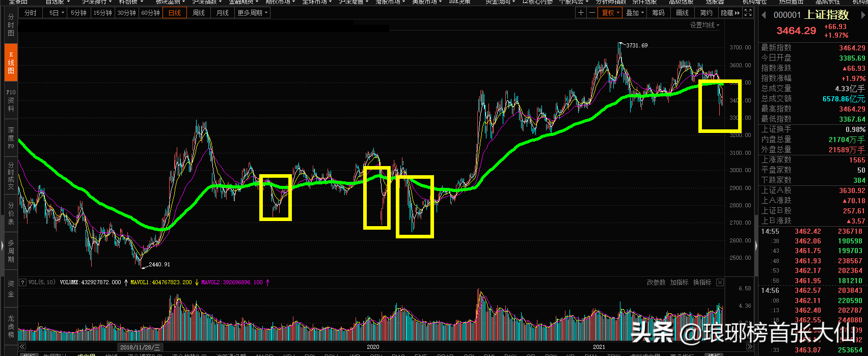Click 改参数 to edit indicator parameters
The image size is (868, 356).
pyautogui.click(x=656, y=282)
